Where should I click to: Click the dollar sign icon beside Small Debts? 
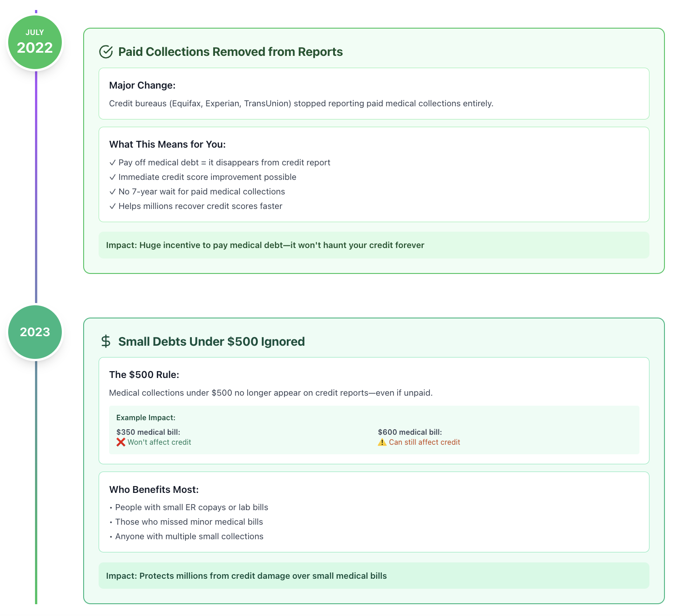click(x=106, y=341)
